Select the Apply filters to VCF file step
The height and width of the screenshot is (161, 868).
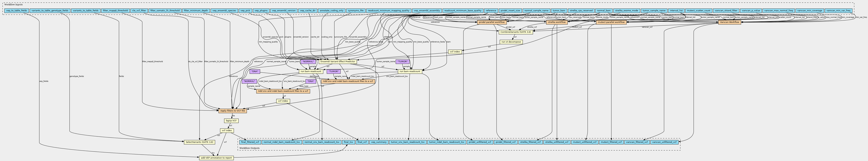tap(232, 111)
